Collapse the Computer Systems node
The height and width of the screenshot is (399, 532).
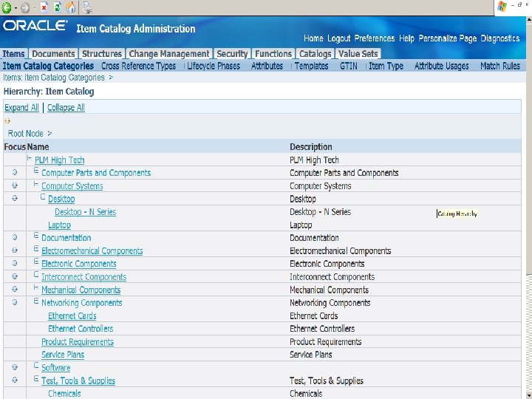point(36,184)
